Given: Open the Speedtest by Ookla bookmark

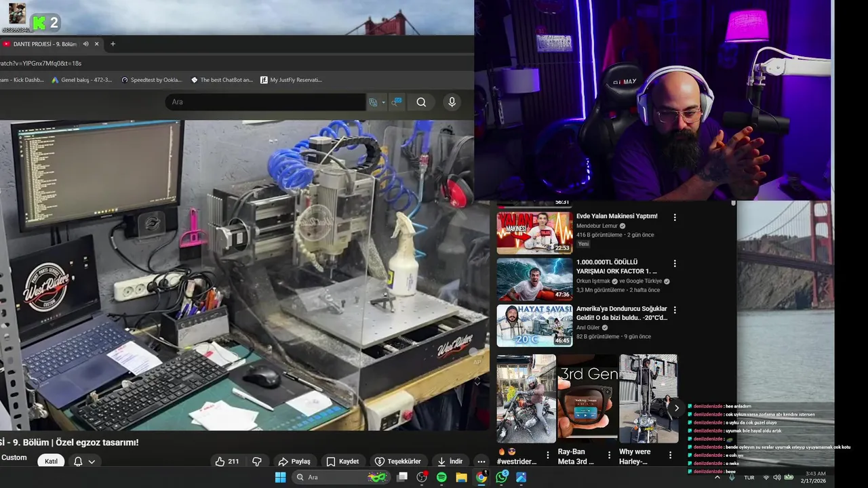Looking at the screenshot, I should click(x=152, y=80).
